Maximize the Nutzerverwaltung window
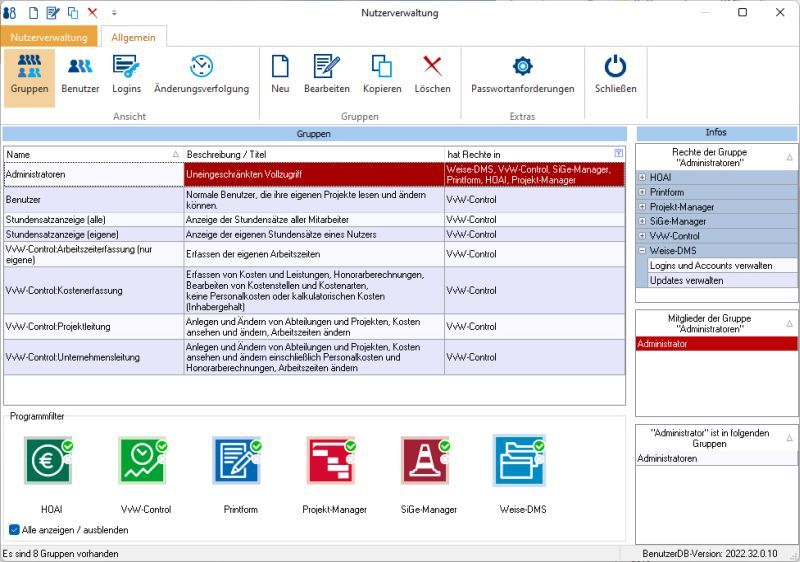 (742, 12)
